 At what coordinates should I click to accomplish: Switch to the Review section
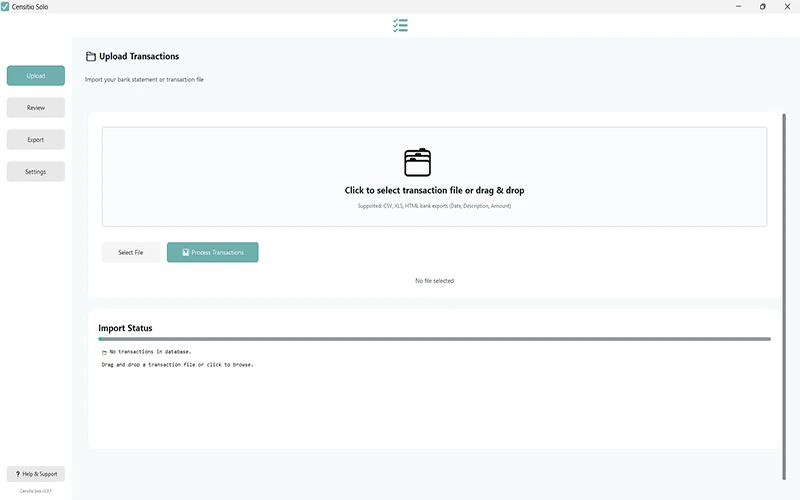(x=36, y=108)
